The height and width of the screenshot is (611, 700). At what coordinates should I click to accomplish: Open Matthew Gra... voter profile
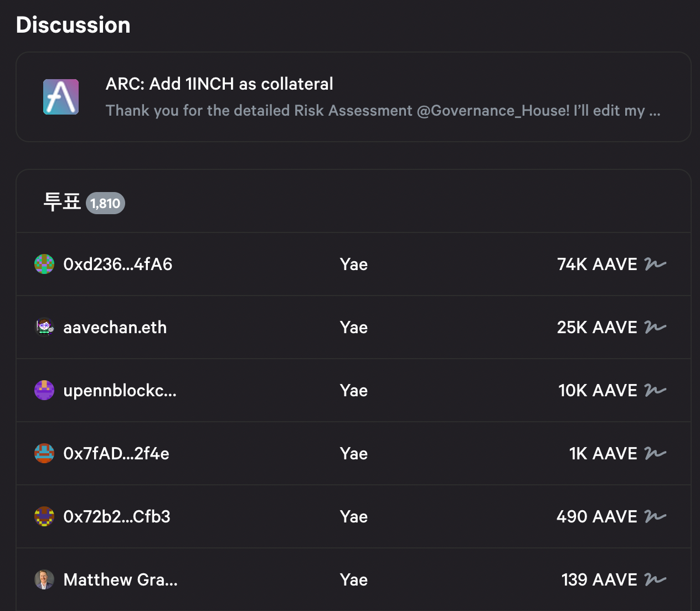click(x=120, y=580)
